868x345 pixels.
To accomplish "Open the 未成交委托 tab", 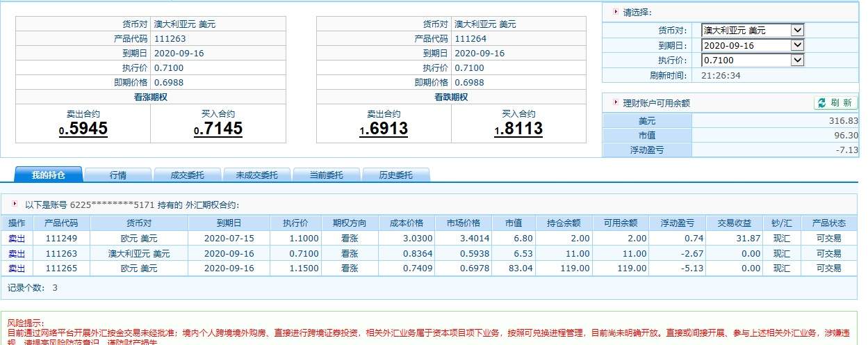I will [x=257, y=175].
